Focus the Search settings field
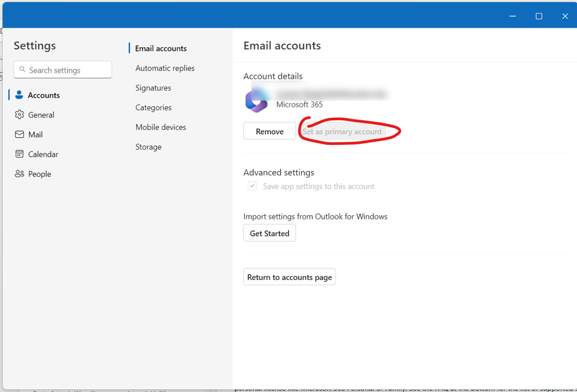The height and width of the screenshot is (392, 577). pyautogui.click(x=62, y=70)
